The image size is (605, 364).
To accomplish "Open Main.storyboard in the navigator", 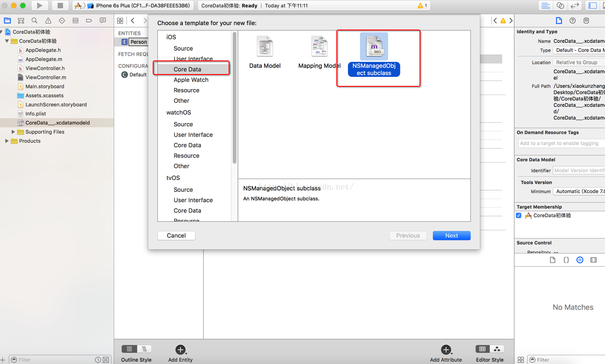I will coord(45,86).
